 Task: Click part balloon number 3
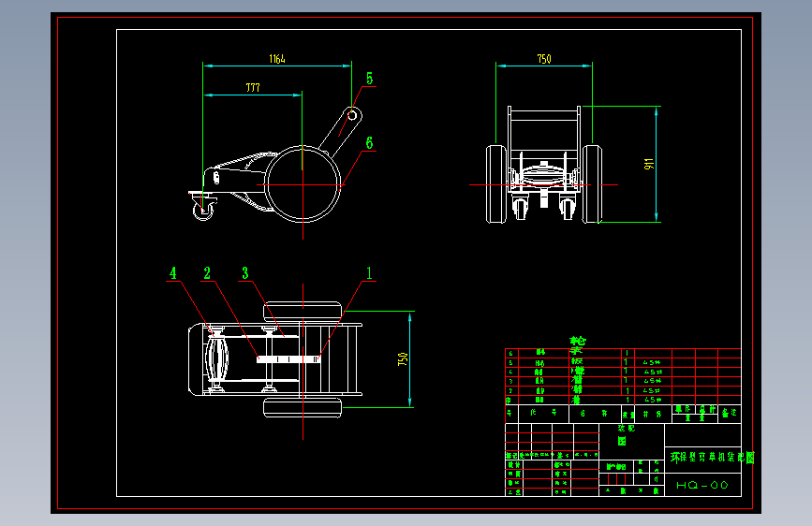tap(245, 273)
